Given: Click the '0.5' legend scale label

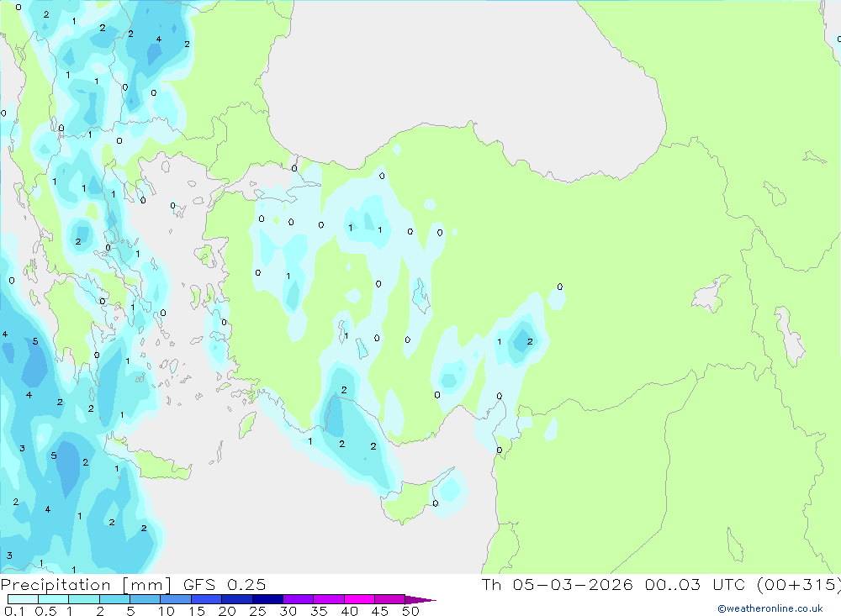Looking at the screenshot, I should pyautogui.click(x=45, y=611).
